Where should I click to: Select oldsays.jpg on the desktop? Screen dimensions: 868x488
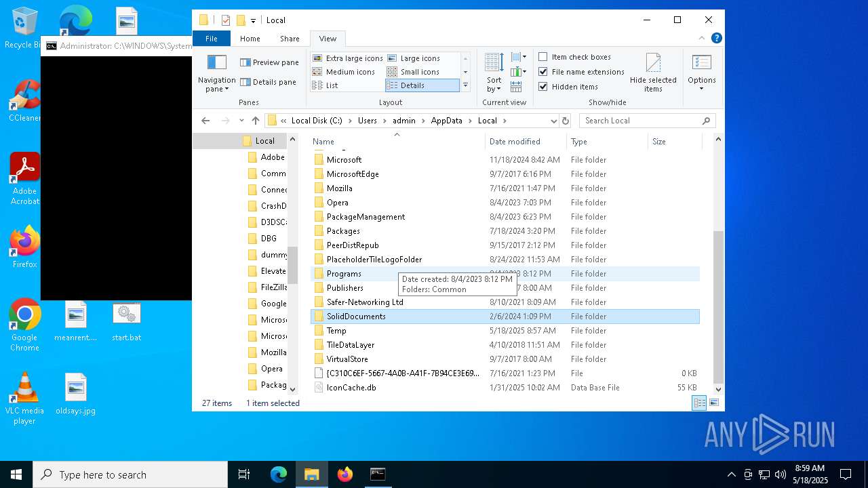pyautogui.click(x=75, y=394)
